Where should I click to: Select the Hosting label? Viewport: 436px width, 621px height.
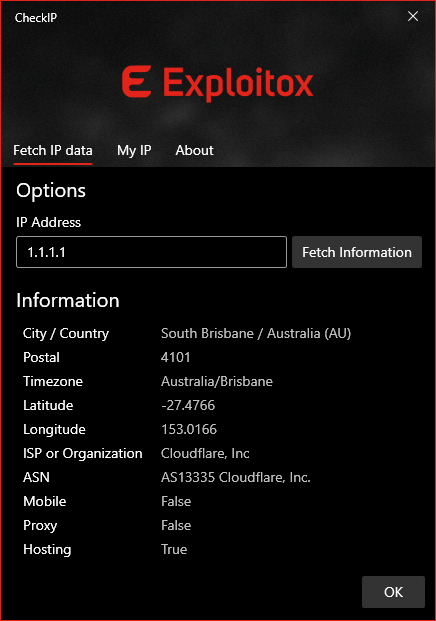(x=47, y=549)
